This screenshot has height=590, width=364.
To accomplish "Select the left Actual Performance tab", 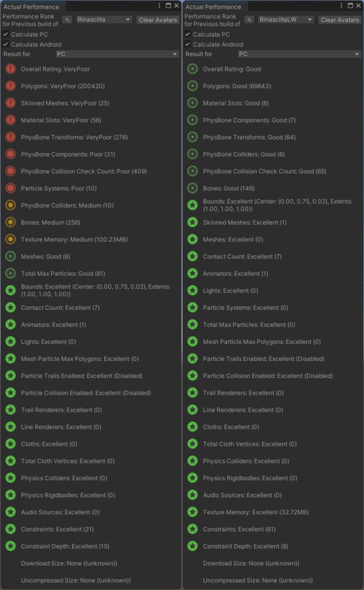I will pyautogui.click(x=32, y=7).
